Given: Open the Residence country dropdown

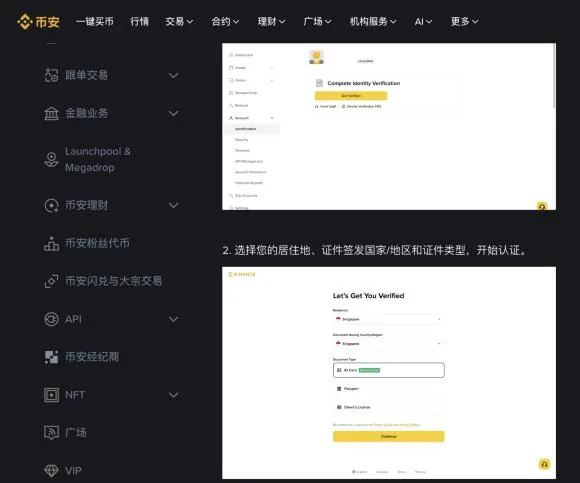Looking at the screenshot, I should [388, 319].
